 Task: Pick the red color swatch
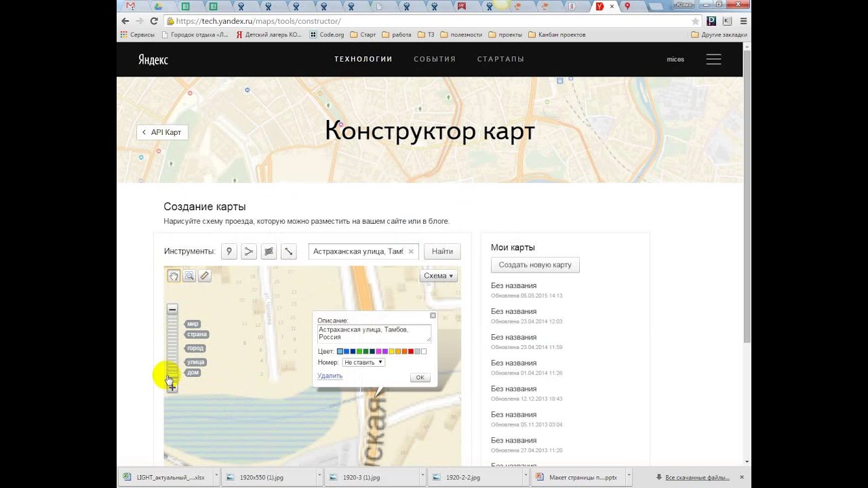tap(411, 352)
